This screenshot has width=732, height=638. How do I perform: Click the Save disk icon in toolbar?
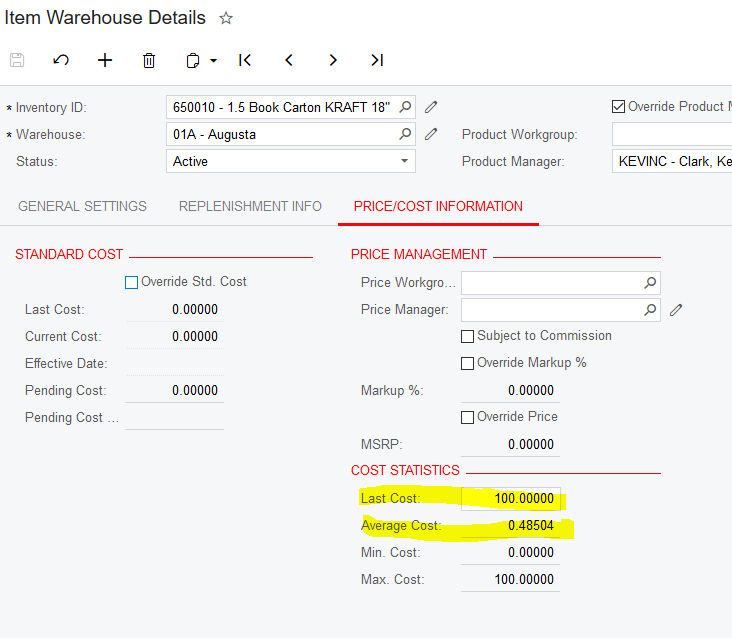click(x=17, y=60)
